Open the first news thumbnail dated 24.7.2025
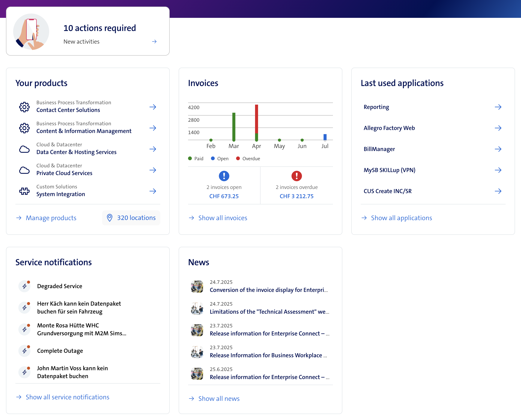 coord(197,286)
